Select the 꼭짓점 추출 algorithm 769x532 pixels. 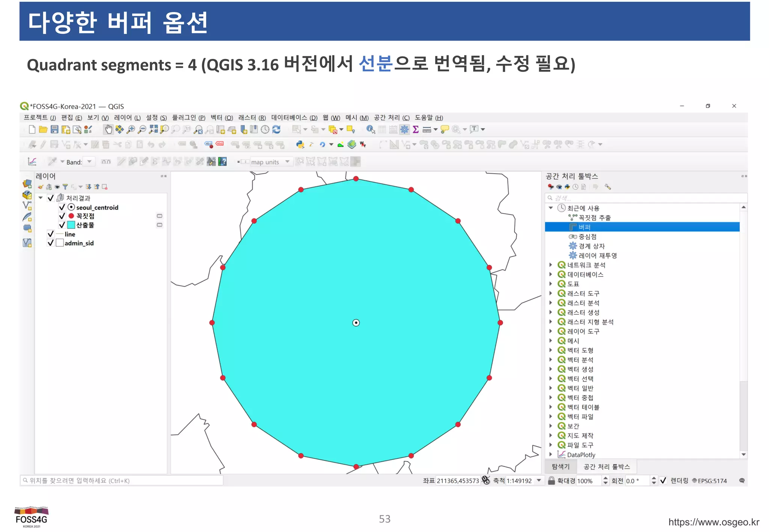coord(594,218)
